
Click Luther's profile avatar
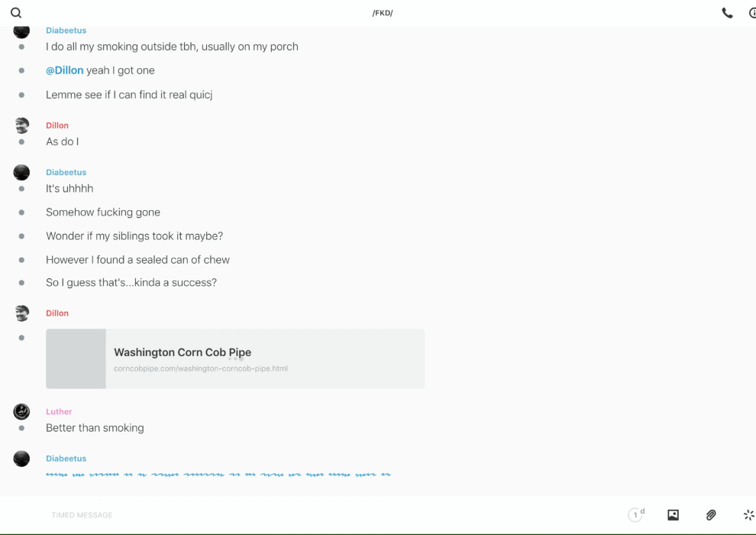[x=21, y=412]
